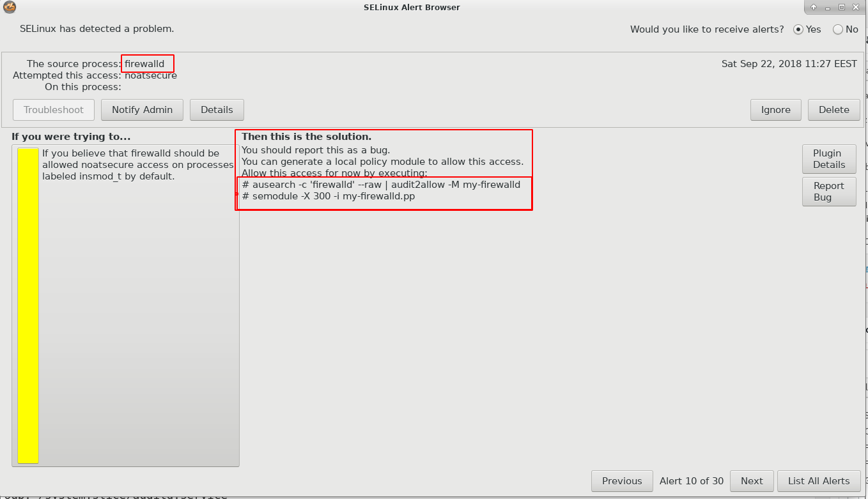The height and width of the screenshot is (499, 868).
Task: Ignore this SELinux alert
Action: [775, 110]
